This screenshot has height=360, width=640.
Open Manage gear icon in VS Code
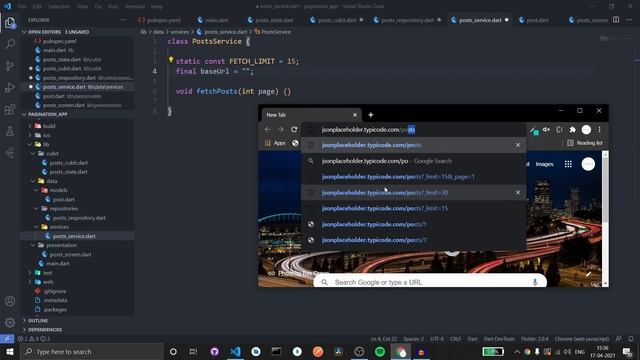(10, 322)
